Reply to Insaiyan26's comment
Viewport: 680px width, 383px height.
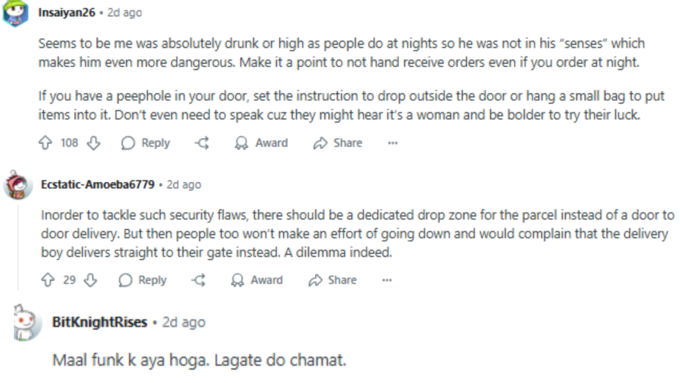(146, 143)
